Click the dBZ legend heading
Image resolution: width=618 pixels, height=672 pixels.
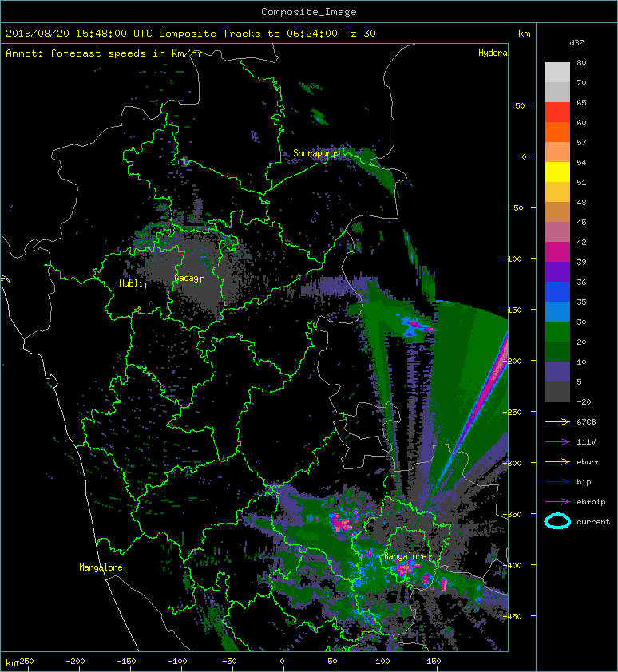(576, 43)
